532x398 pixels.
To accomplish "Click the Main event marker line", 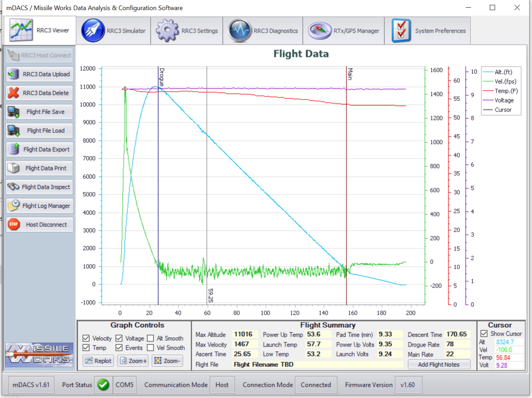I will (x=346, y=183).
